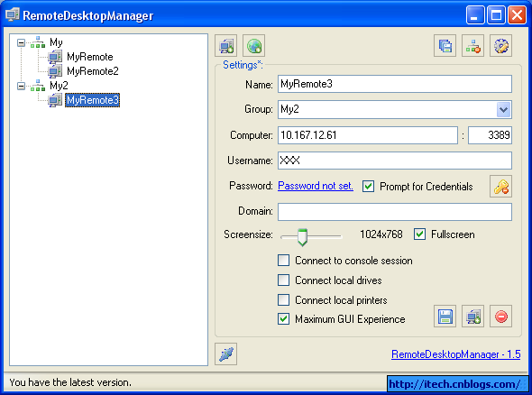Click the connect plug icon at the bottom
Image resolution: width=532 pixels, height=395 pixels.
click(226, 354)
